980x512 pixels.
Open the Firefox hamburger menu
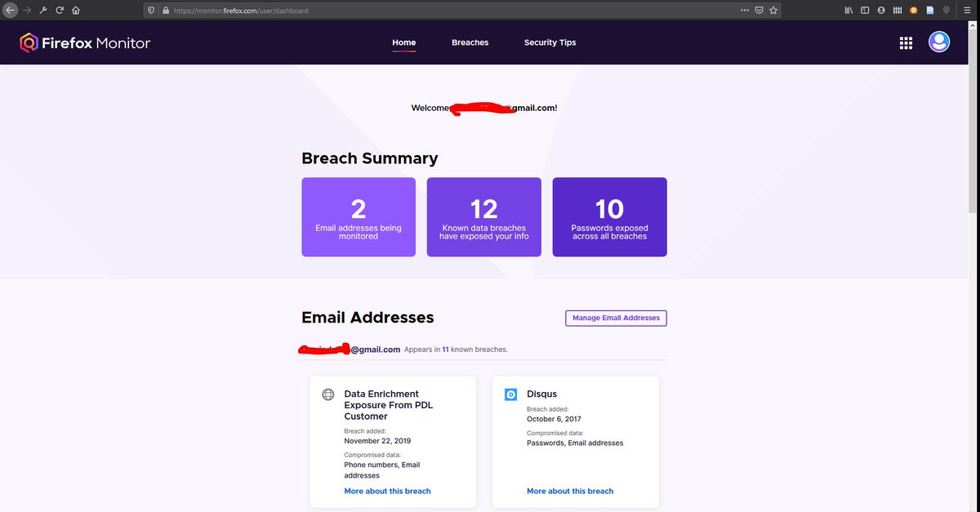tap(966, 10)
